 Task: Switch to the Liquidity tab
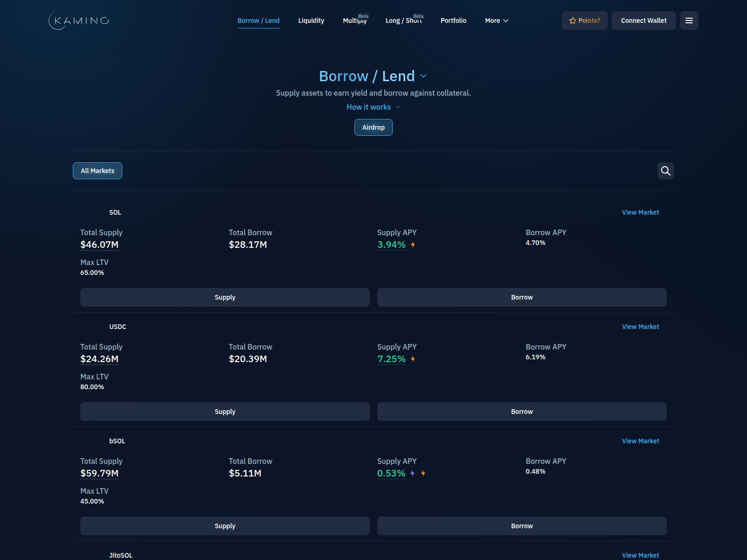[x=311, y=21]
